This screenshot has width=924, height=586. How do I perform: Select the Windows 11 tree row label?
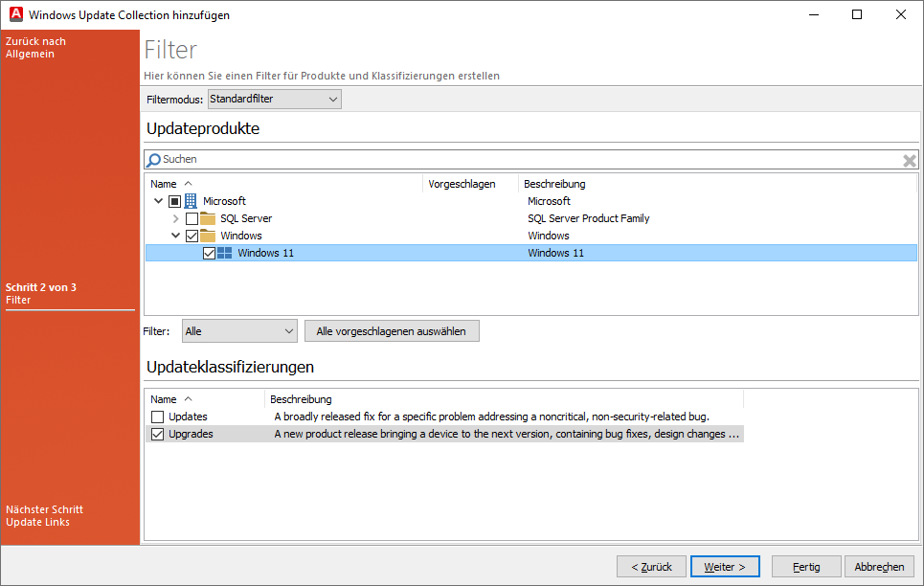point(266,253)
